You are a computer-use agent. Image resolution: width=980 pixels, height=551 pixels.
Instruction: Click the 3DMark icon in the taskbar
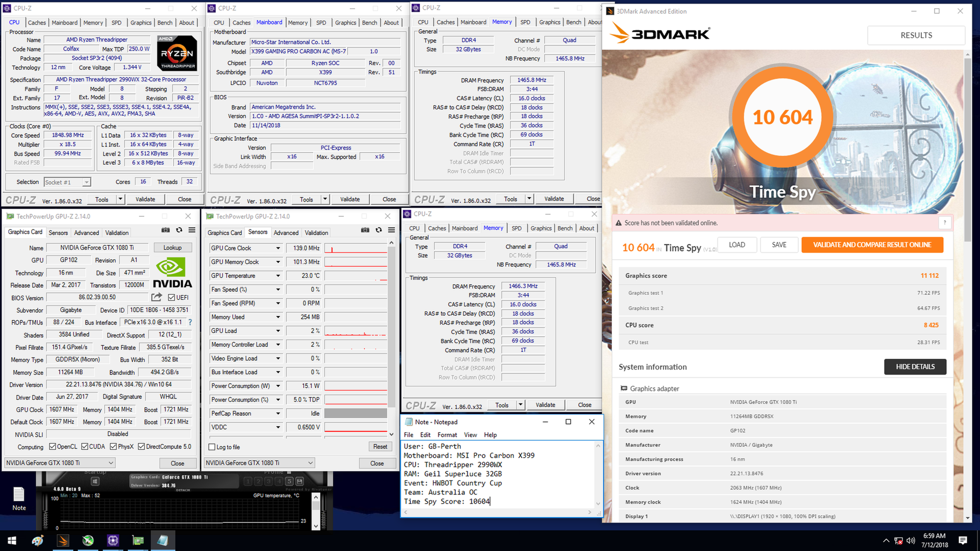click(63, 540)
